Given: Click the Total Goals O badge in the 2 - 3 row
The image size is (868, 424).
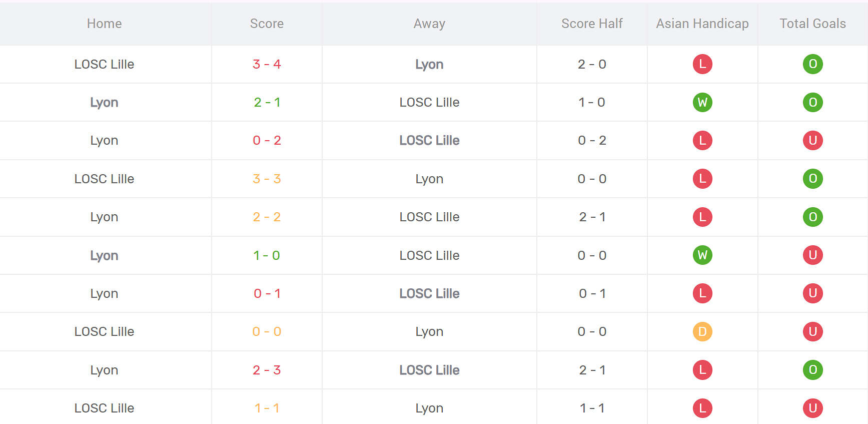Looking at the screenshot, I should click(812, 370).
